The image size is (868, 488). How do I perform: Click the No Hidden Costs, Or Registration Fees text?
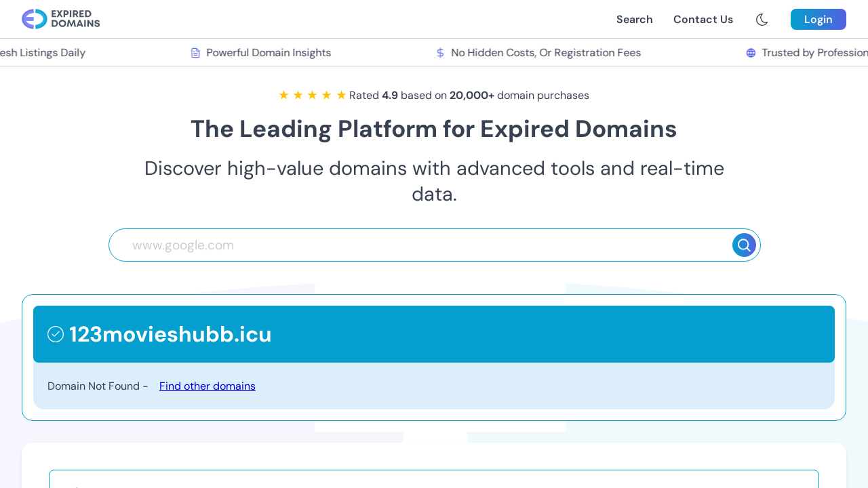coord(546,53)
